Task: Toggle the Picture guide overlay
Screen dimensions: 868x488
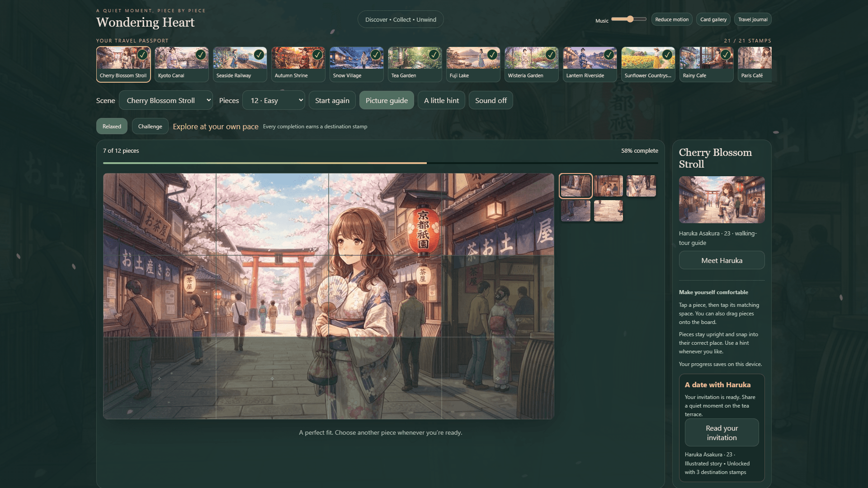Action: pyautogui.click(x=387, y=100)
